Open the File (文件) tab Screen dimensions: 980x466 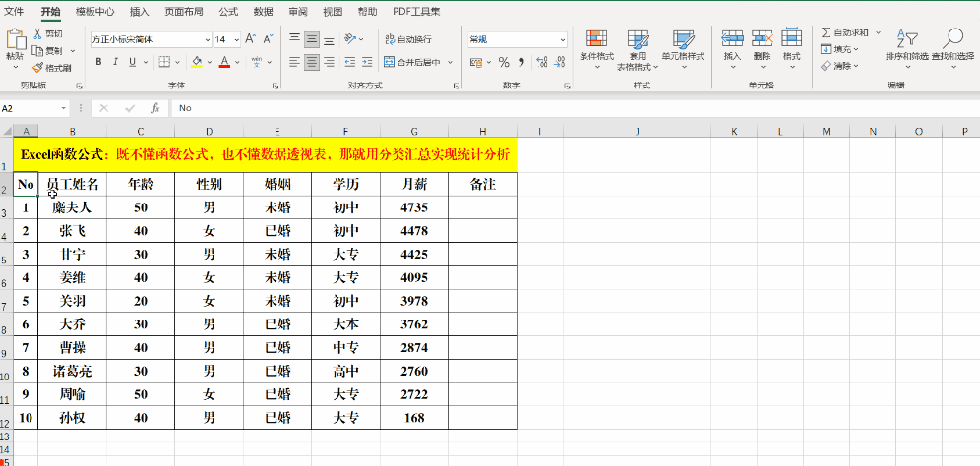(15, 11)
